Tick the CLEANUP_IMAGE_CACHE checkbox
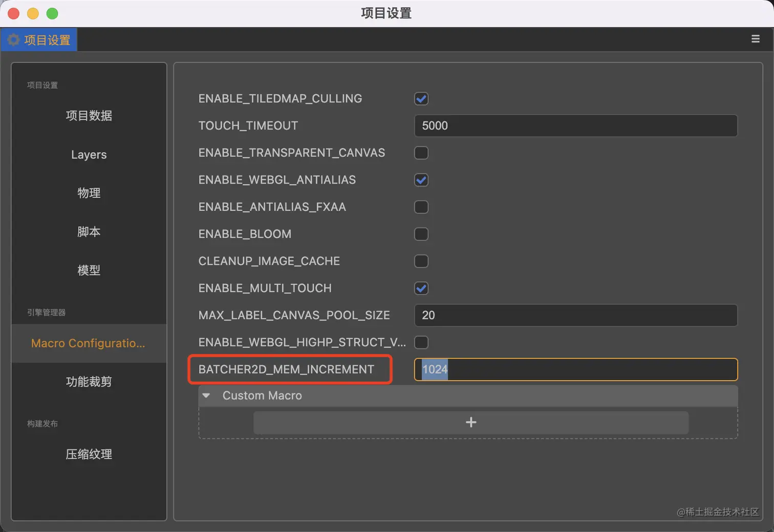Screen dimensions: 774x532 tap(421, 261)
